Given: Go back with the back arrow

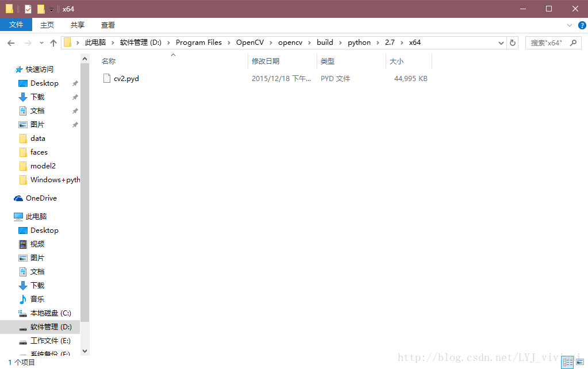Looking at the screenshot, I should coord(11,43).
